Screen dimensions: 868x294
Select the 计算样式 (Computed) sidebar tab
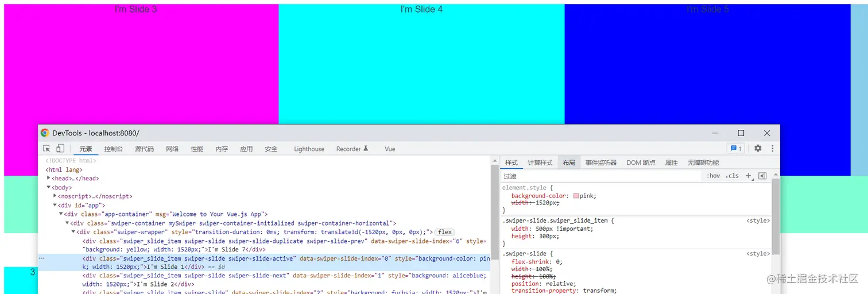pos(540,163)
